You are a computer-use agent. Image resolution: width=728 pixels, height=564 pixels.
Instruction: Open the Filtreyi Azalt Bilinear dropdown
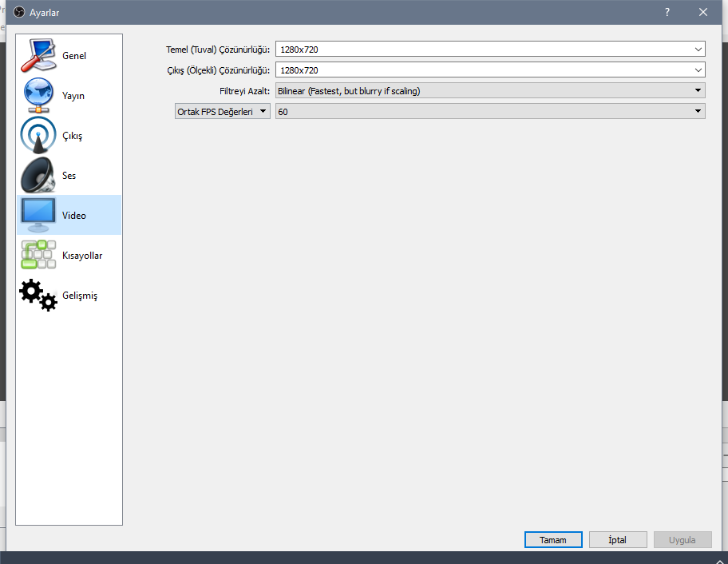pyautogui.click(x=490, y=90)
